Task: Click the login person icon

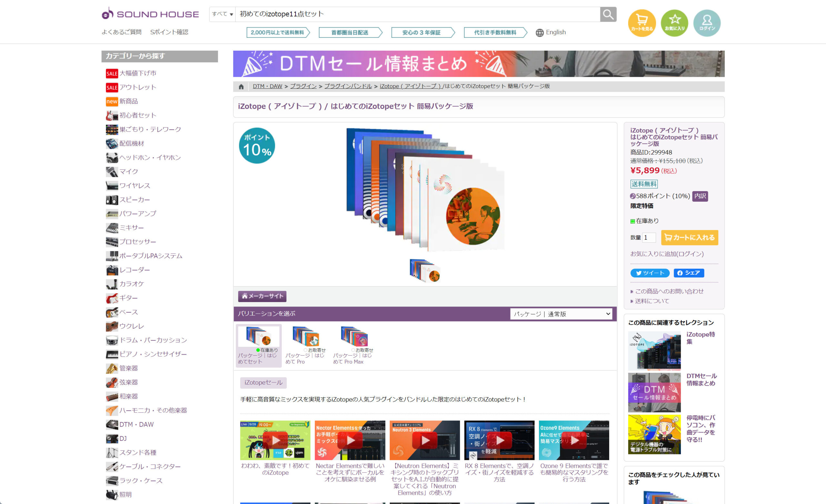Action: pos(707,23)
